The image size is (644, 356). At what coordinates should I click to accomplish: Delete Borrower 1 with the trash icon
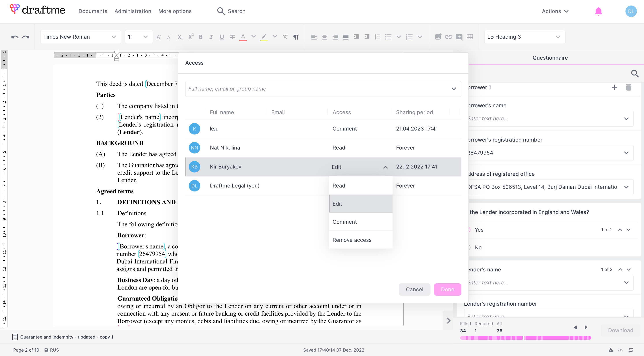(x=628, y=87)
